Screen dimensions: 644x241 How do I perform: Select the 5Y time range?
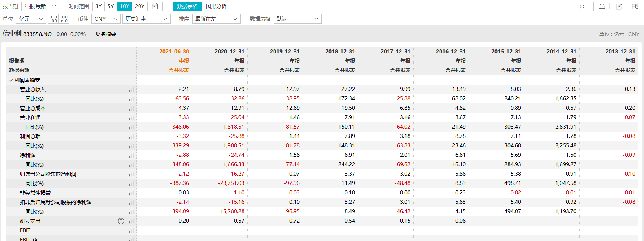point(111,6)
